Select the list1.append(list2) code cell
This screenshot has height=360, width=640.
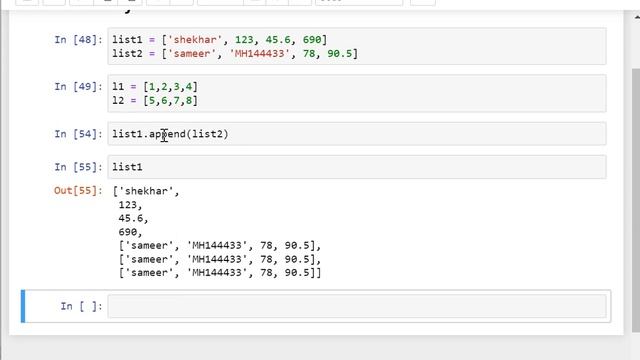pos(357,134)
